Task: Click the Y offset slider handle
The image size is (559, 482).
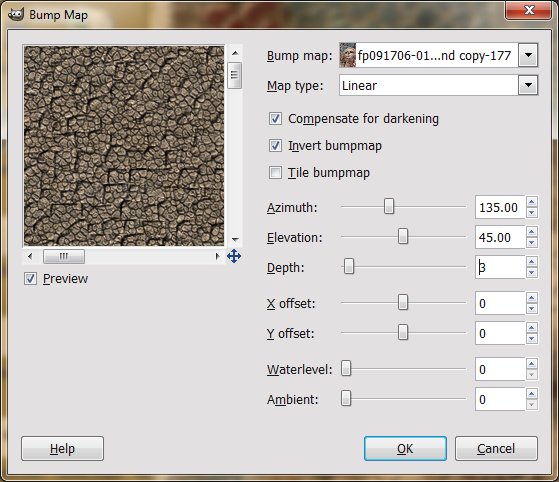Action: click(x=403, y=332)
